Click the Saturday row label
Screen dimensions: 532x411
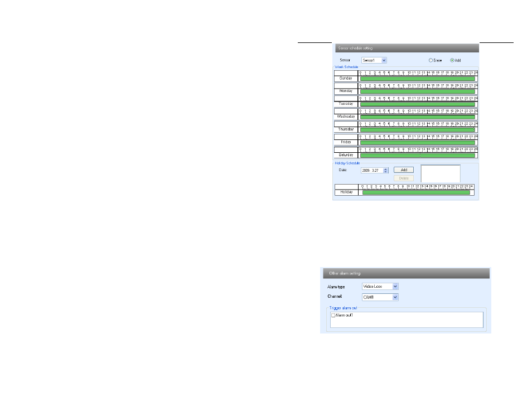point(346,156)
